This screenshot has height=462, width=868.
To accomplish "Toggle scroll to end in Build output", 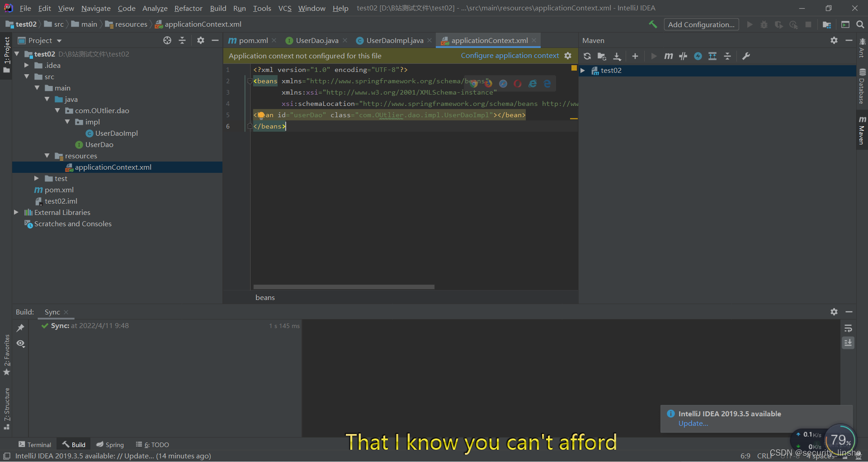I will (x=848, y=343).
